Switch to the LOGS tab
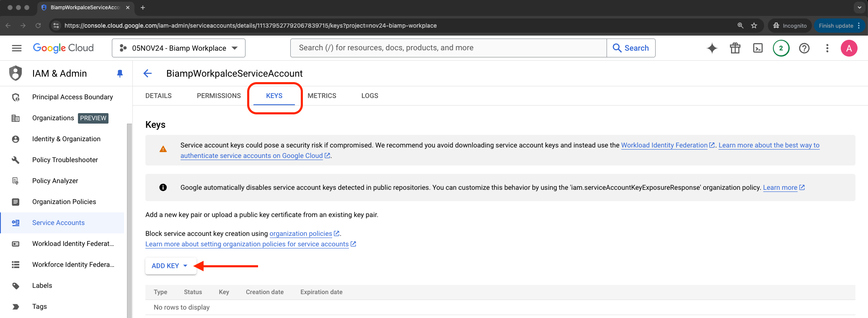 [x=370, y=96]
